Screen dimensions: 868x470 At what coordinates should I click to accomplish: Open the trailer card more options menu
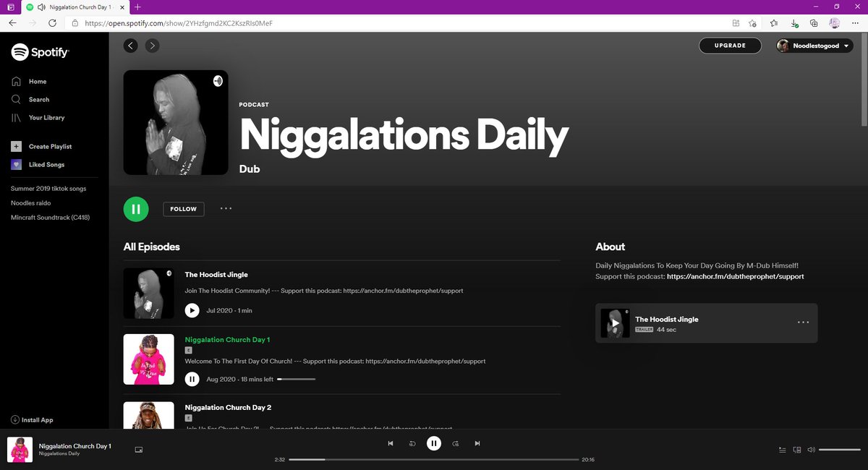click(803, 322)
